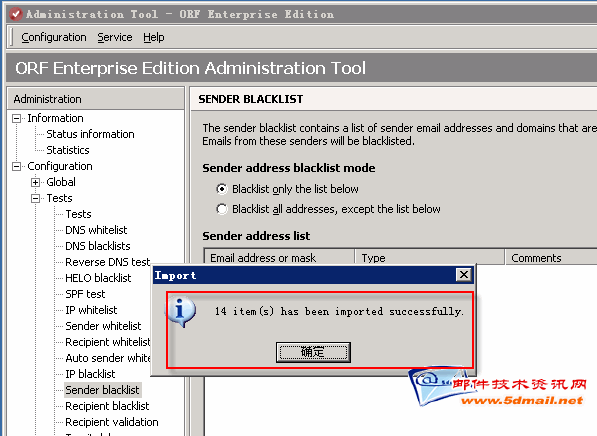
Task: Open the Service menu
Action: (115, 37)
